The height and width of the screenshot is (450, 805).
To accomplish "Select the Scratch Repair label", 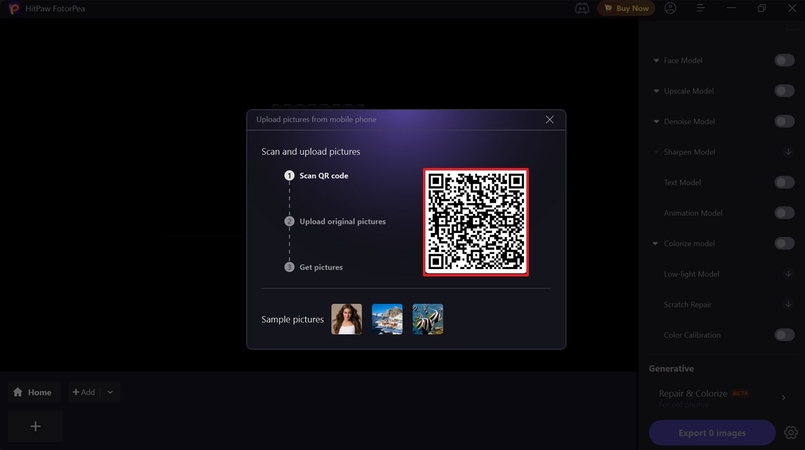I will pyautogui.click(x=687, y=304).
